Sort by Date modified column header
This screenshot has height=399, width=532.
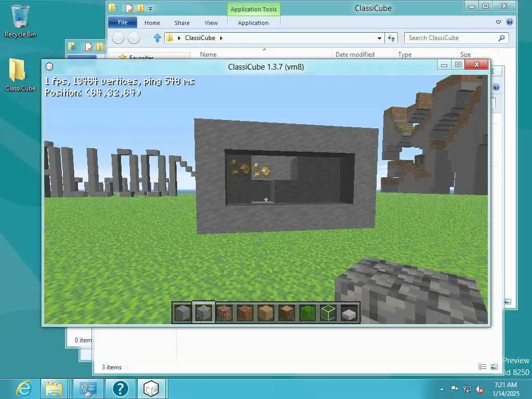(355, 54)
